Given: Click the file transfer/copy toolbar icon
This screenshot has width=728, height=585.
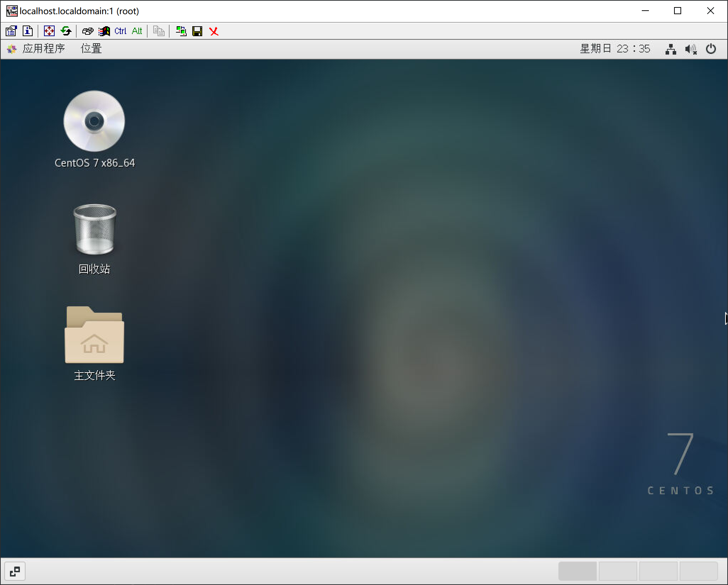Looking at the screenshot, I should coord(159,31).
